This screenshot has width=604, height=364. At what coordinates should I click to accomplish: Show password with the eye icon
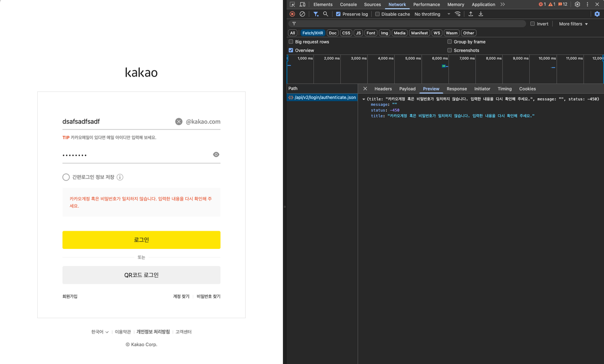click(x=216, y=154)
